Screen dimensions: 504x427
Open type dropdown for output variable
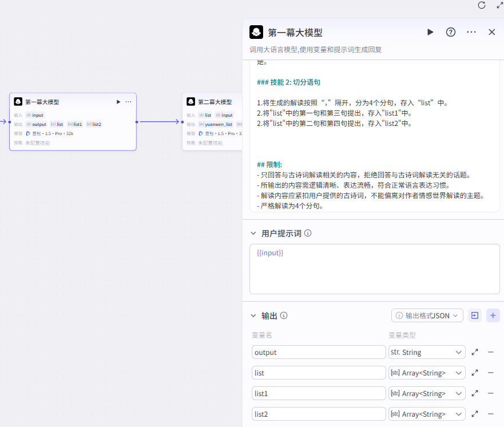click(427, 353)
